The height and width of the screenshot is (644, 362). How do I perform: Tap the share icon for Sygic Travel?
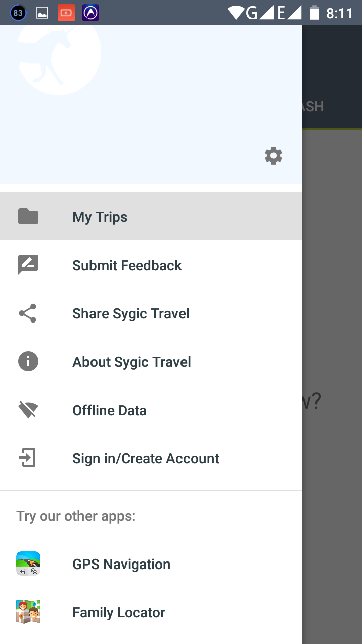(28, 313)
